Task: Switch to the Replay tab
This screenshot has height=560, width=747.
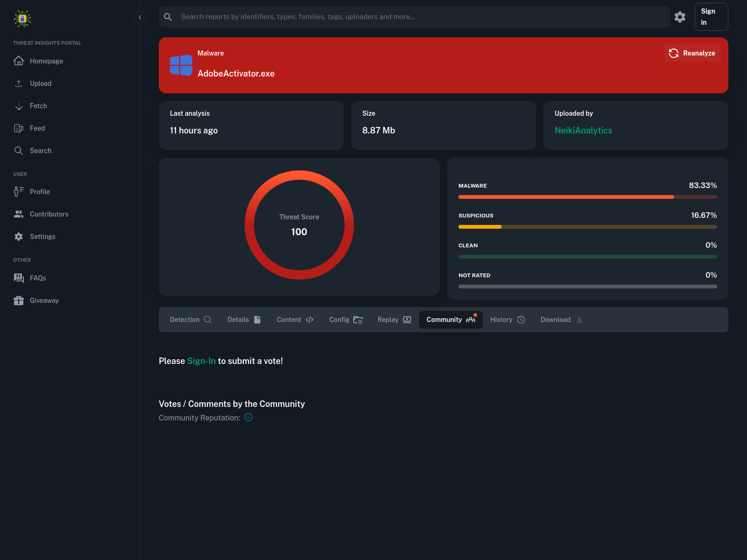Action: coord(395,320)
